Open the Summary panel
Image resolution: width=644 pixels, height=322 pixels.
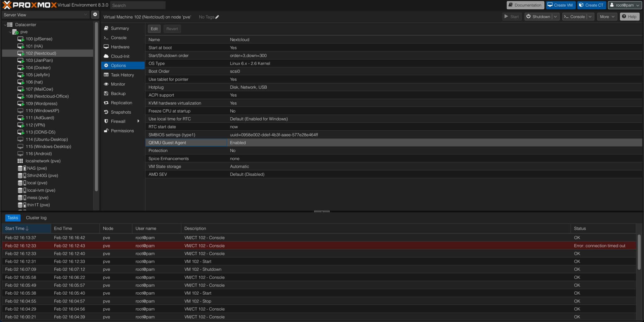[120, 28]
